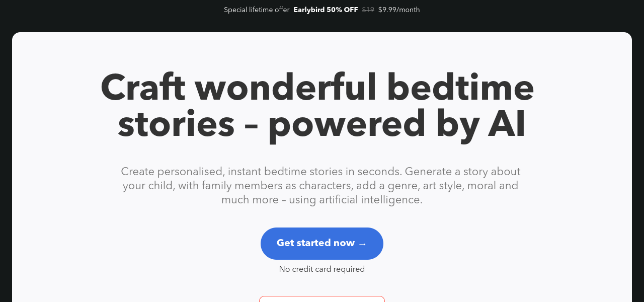
Task: Click the "stories – powered by AI" headline line
Action: click(x=322, y=124)
